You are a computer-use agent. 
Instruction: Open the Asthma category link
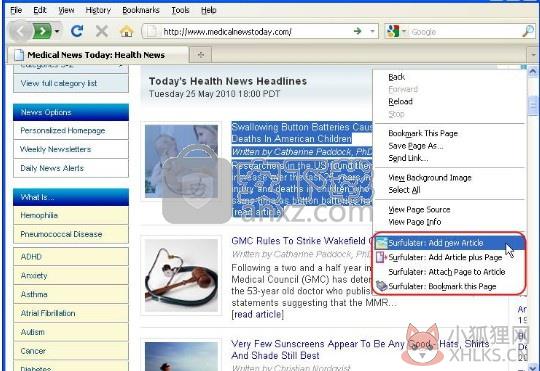point(34,295)
